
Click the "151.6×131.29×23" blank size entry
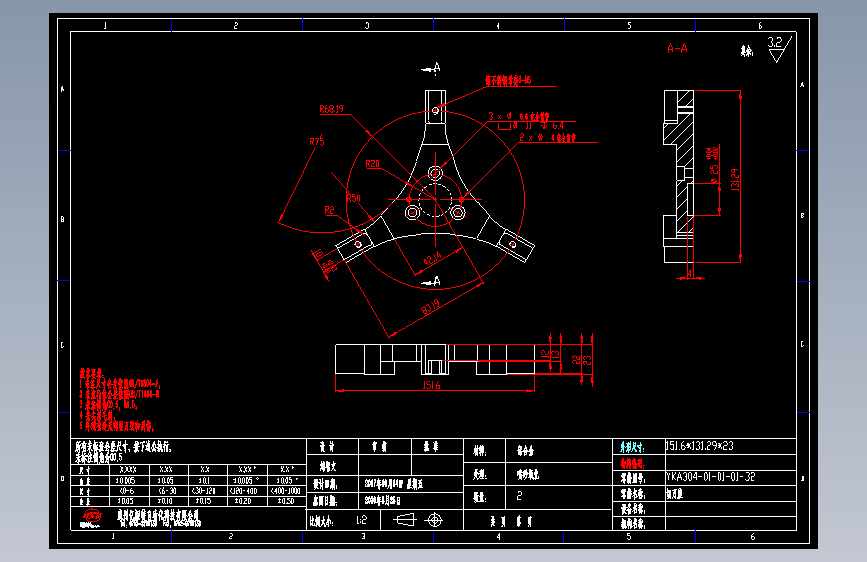tap(699, 446)
